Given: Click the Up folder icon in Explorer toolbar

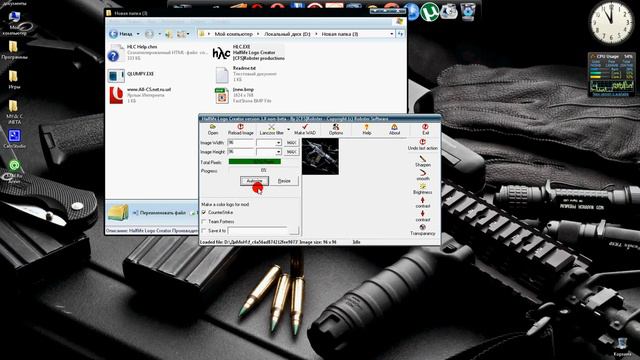Looking at the screenshot, I should [x=169, y=34].
